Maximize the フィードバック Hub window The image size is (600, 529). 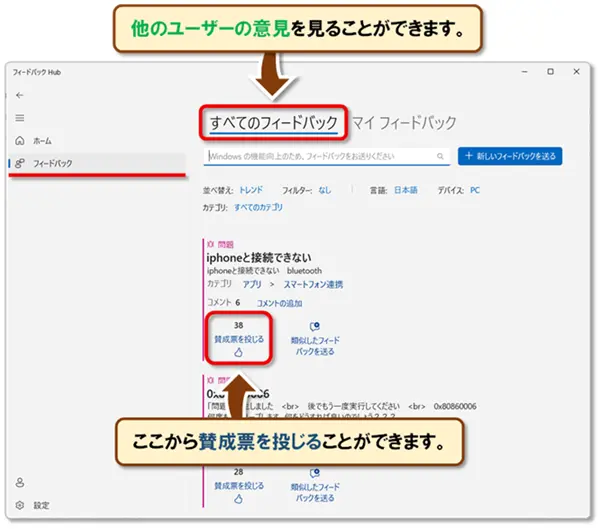(550, 72)
